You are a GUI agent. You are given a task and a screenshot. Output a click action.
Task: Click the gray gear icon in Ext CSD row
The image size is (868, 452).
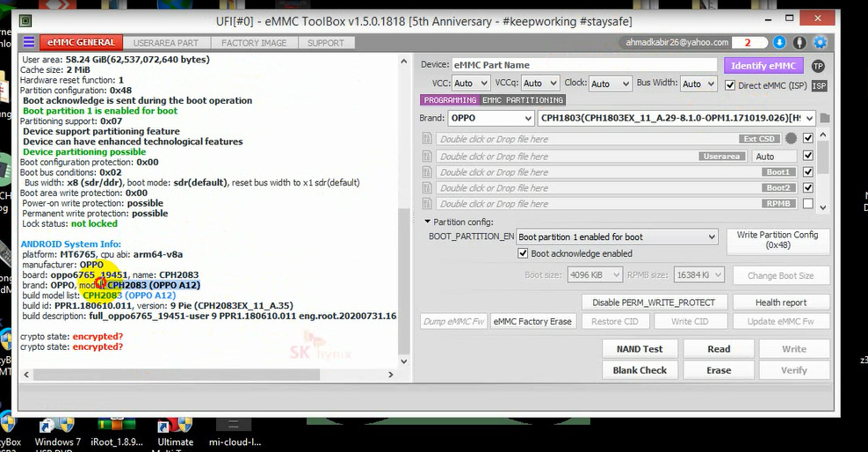tap(791, 138)
